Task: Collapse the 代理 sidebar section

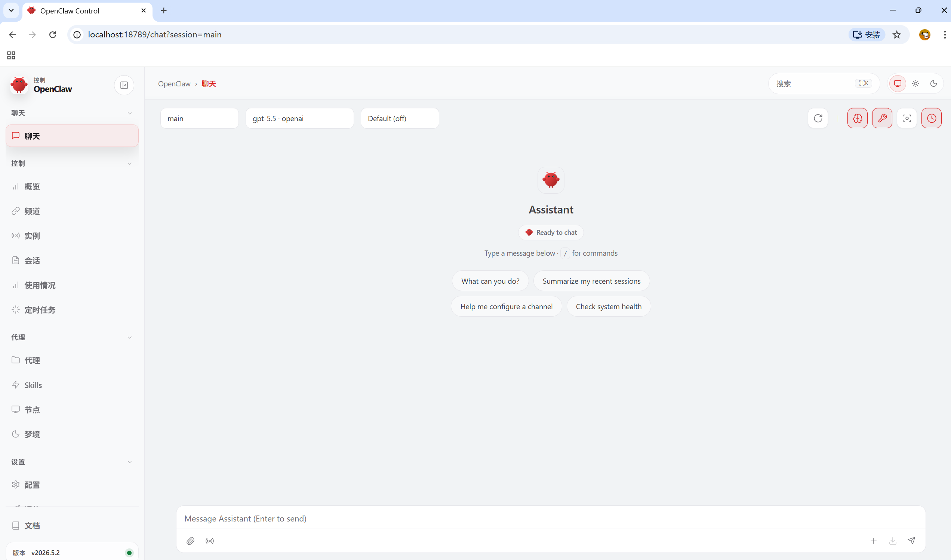Action: 72,337
